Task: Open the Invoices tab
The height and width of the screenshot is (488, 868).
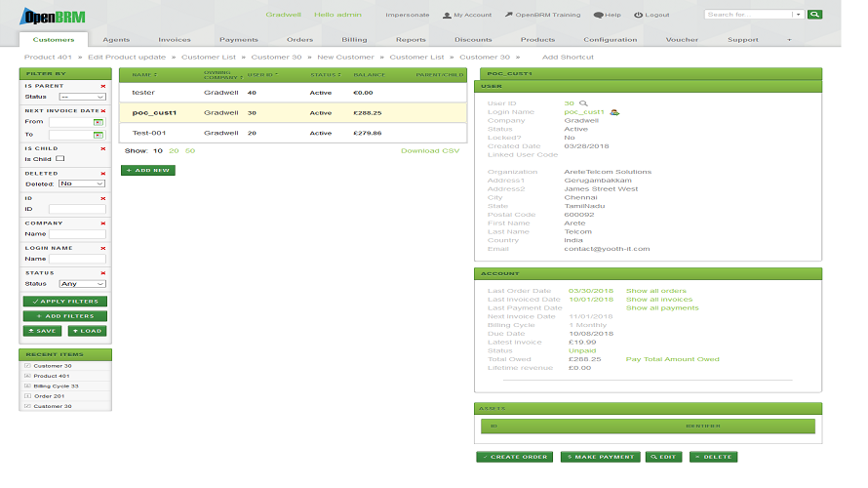Action: coord(175,40)
